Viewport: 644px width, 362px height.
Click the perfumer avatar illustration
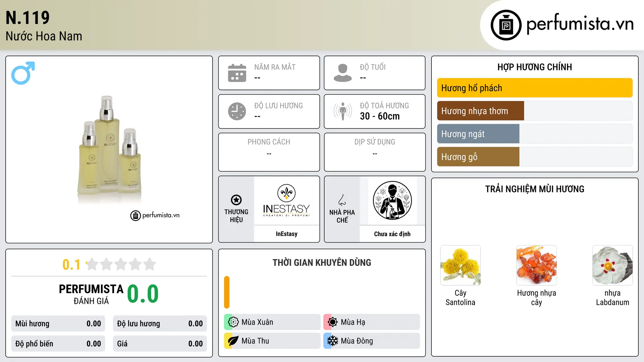tap(392, 200)
